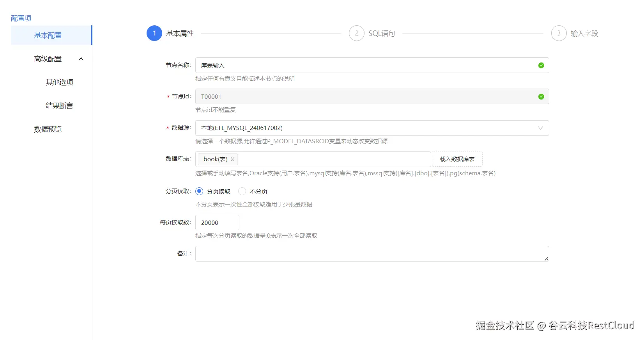Click the 载入数据库表 button
Screen dimensions: 644x340
457,159
